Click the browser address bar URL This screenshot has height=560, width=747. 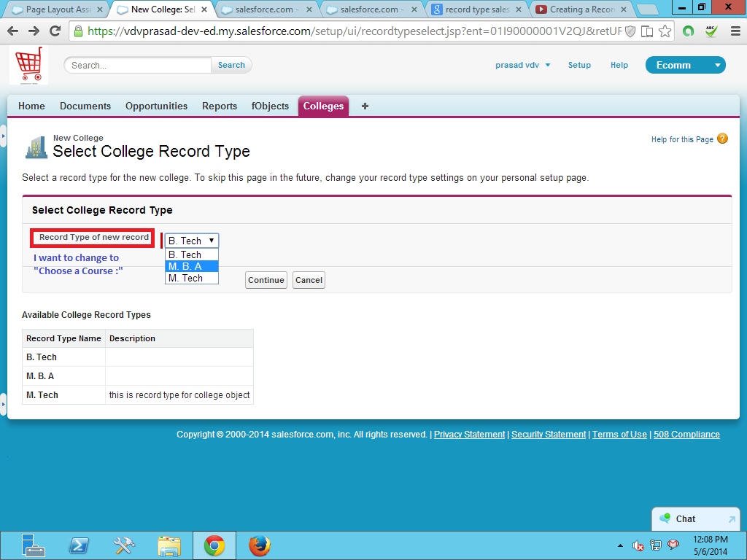[x=355, y=31]
